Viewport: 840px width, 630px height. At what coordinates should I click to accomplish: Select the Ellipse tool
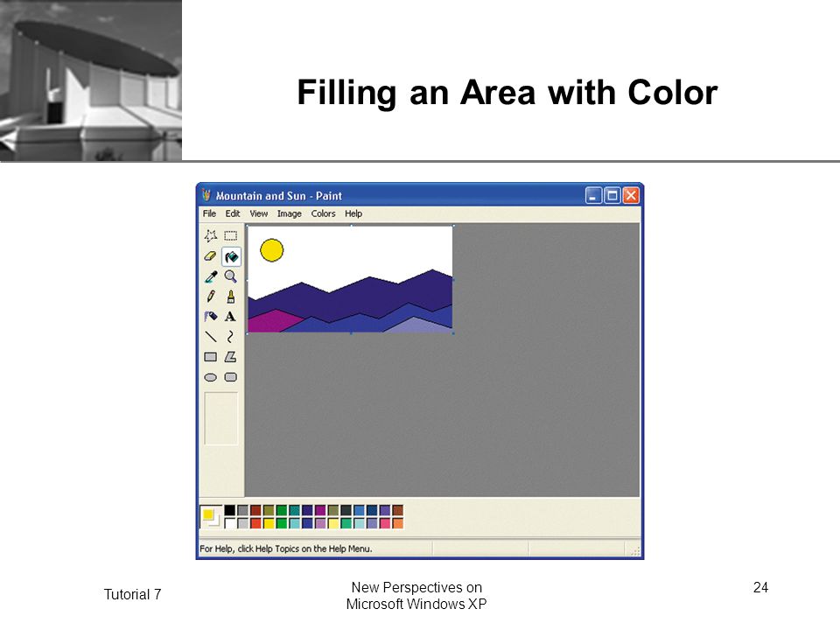(x=211, y=377)
